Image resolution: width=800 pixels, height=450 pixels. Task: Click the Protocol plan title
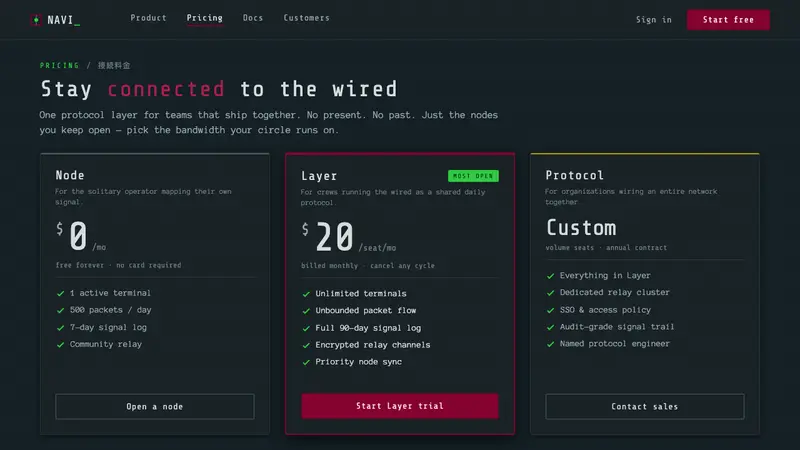(x=574, y=176)
